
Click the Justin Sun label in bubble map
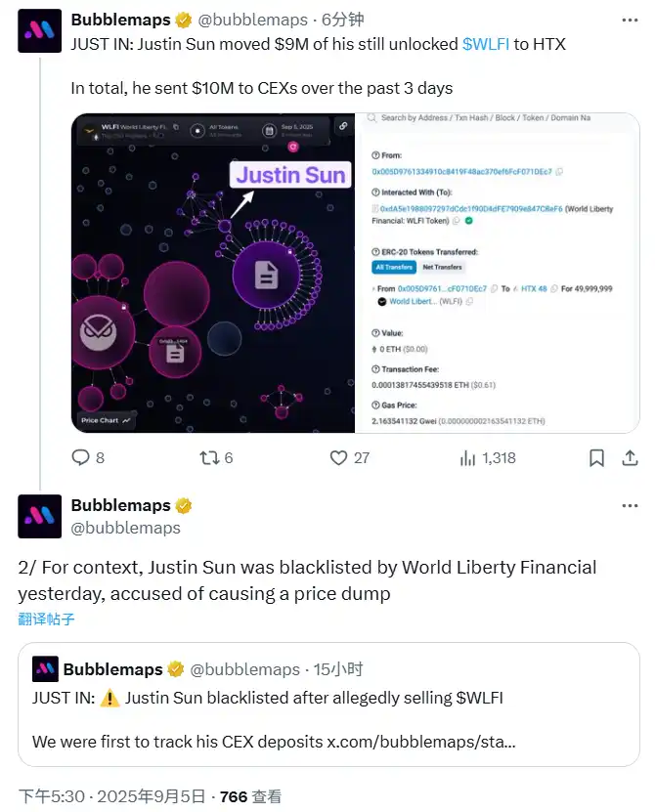[x=290, y=175]
